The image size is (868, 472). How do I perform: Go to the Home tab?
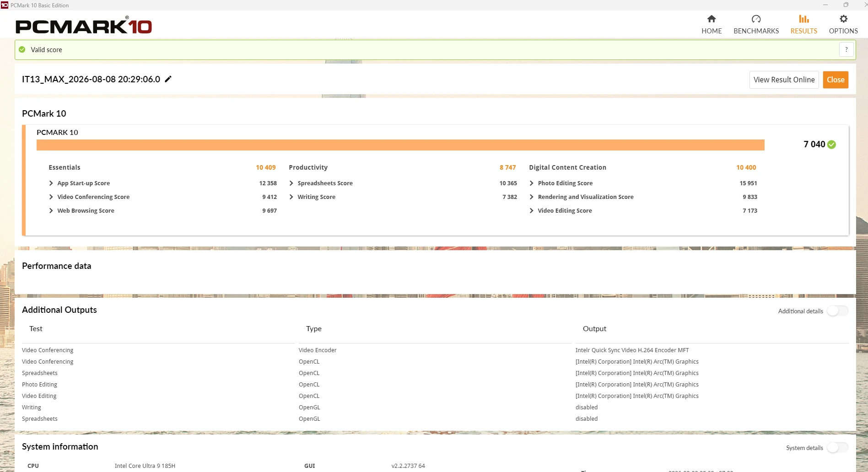point(712,25)
